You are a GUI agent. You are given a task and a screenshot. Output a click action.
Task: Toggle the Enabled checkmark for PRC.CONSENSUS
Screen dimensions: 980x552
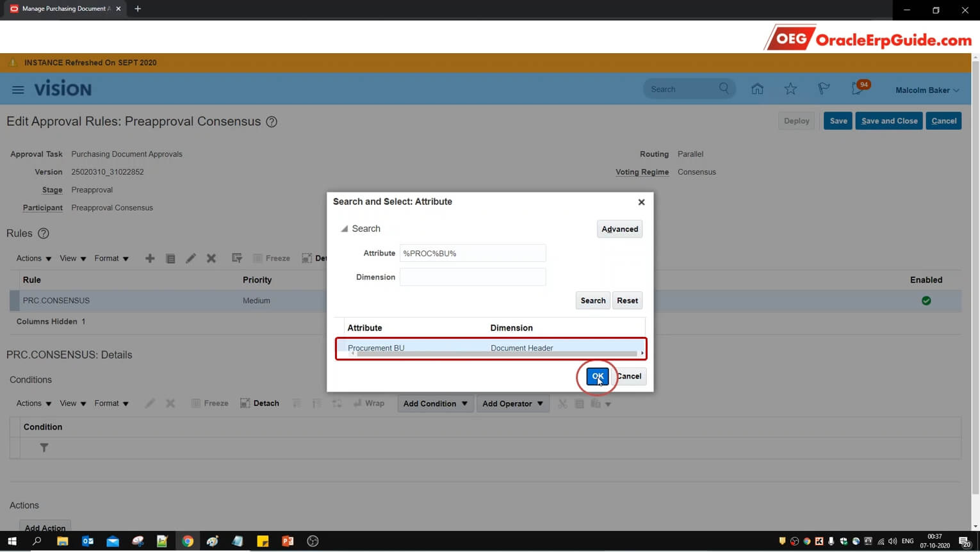coord(926,300)
